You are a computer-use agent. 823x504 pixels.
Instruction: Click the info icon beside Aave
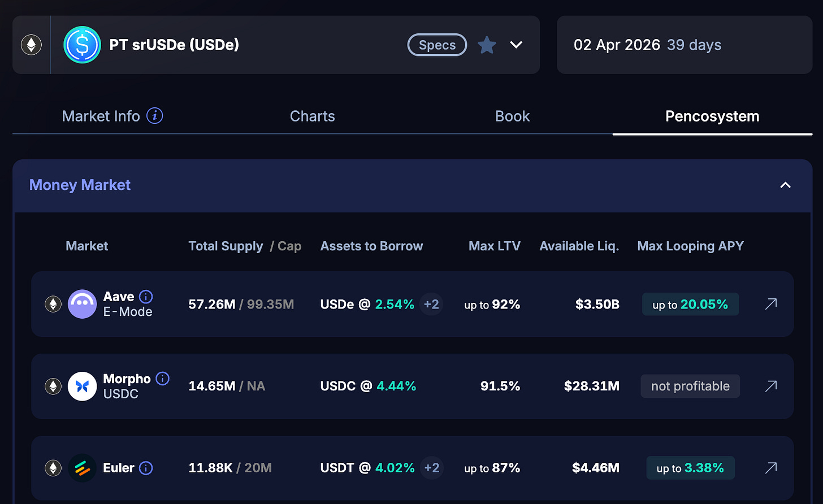146,297
